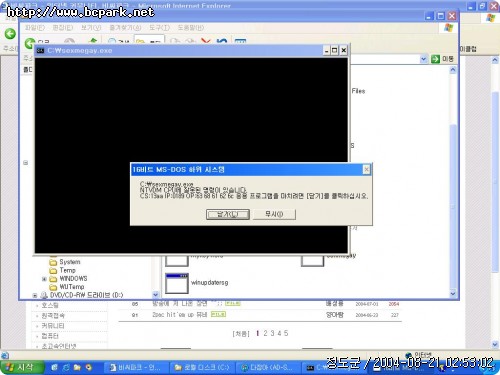Click the Internet Explorer page scroll-down arrow

(495, 344)
